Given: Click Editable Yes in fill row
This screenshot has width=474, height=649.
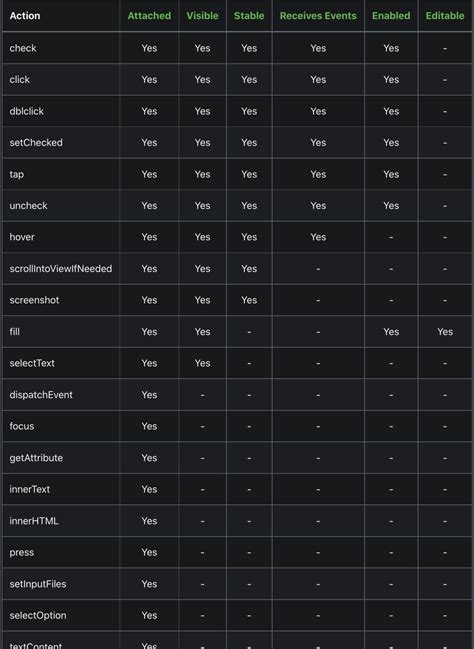Looking at the screenshot, I should (x=445, y=332).
